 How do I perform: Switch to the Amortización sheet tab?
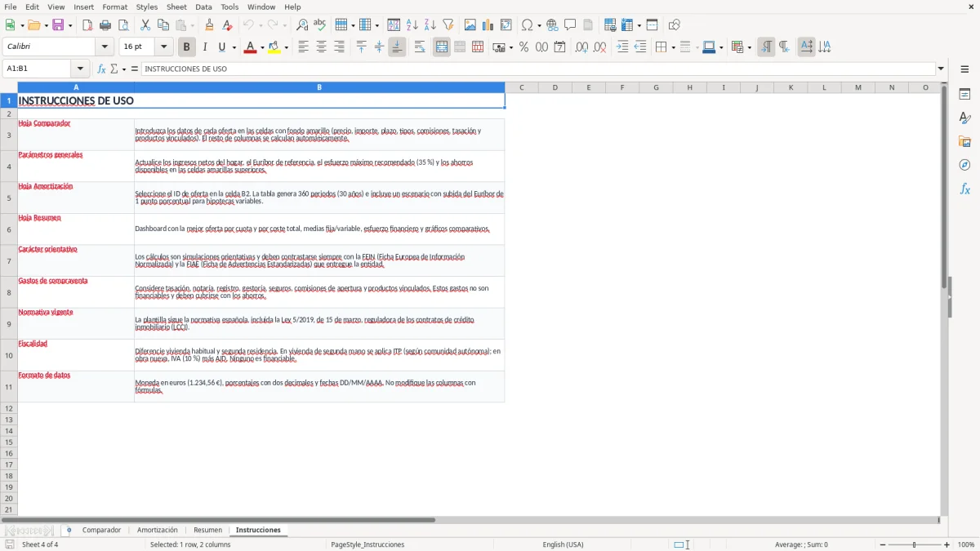158,531
